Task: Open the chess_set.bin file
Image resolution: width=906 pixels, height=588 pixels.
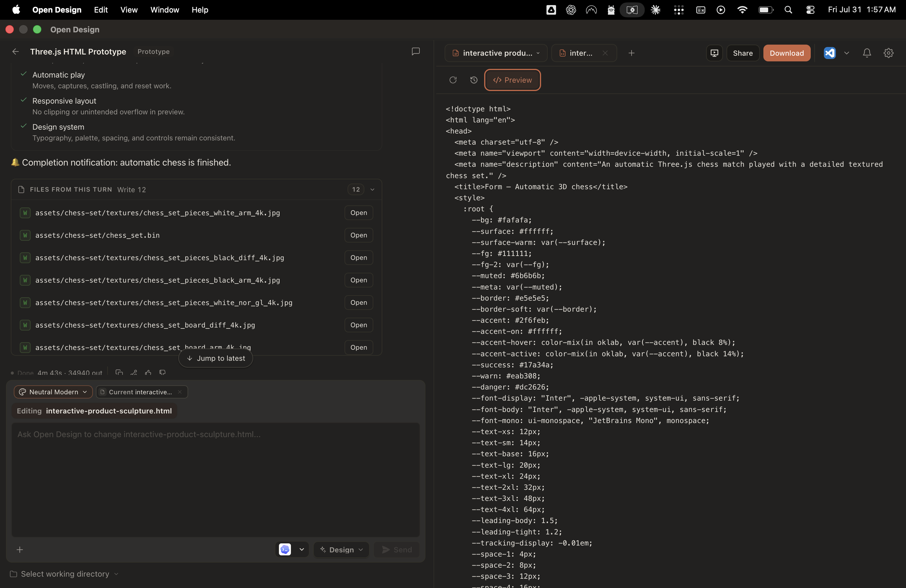Action: [x=359, y=235]
